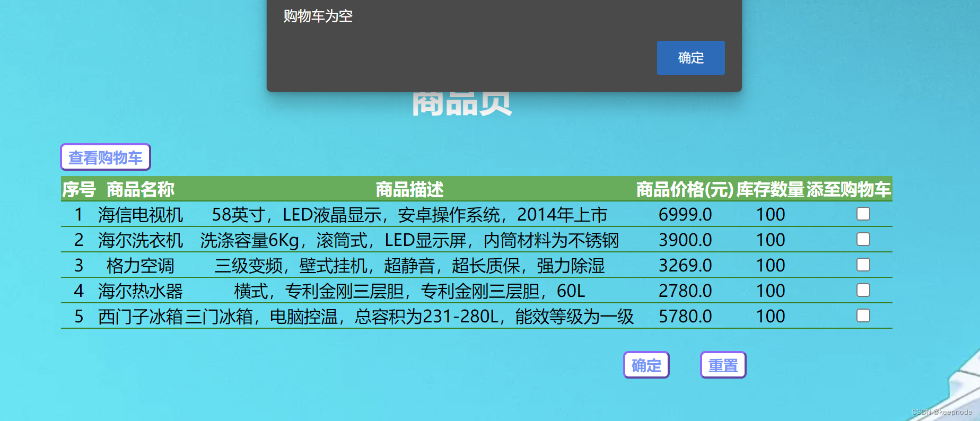Tick the cart checkbox for 海尔洗衣机
Viewport: 980px width, 421px height.
(863, 239)
